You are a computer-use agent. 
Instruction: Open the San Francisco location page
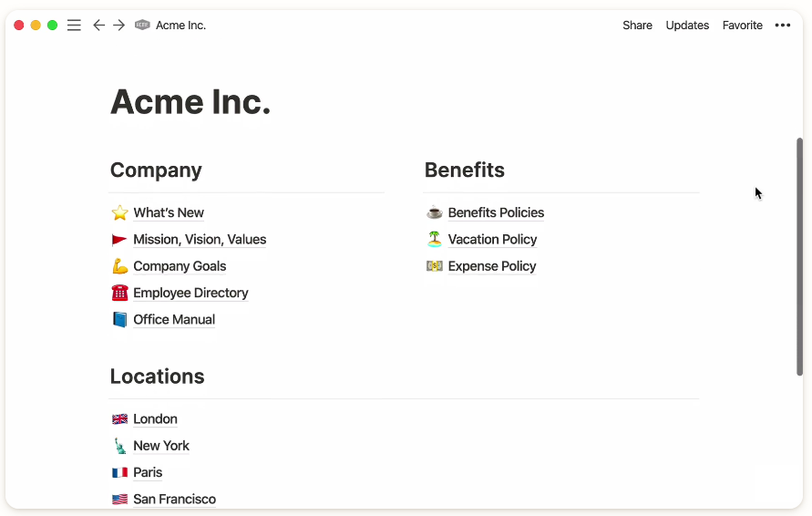[x=174, y=499]
